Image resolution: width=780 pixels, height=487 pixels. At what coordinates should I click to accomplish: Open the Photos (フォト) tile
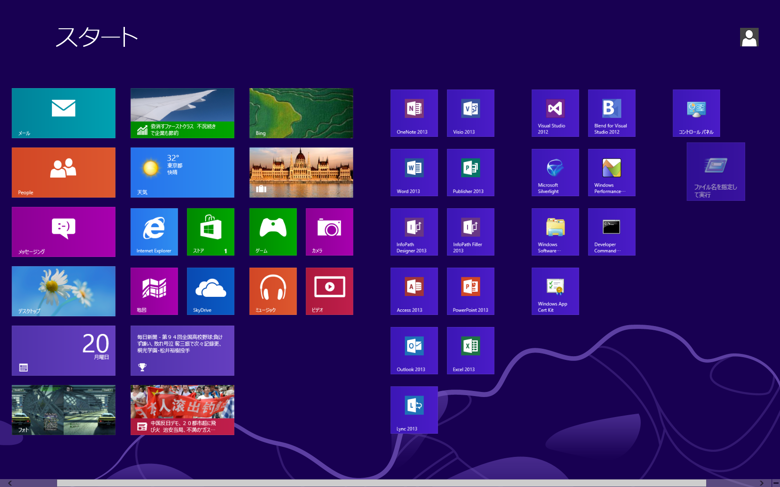point(64,410)
